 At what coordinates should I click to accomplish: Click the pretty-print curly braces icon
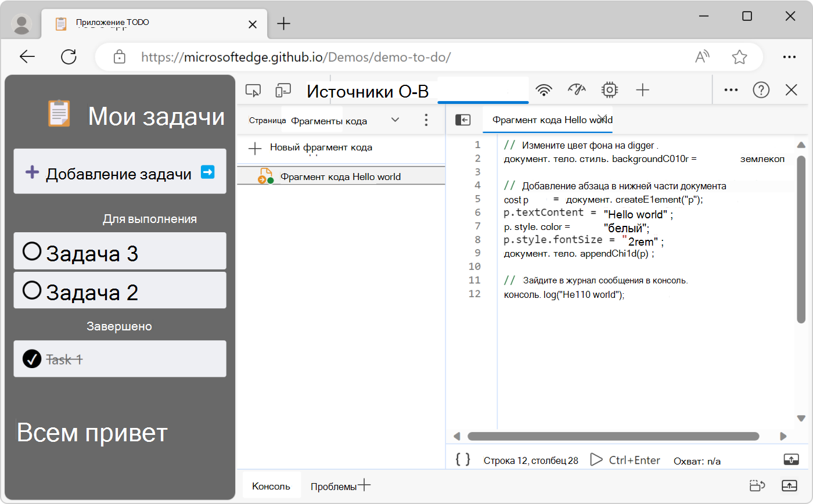[x=462, y=459]
